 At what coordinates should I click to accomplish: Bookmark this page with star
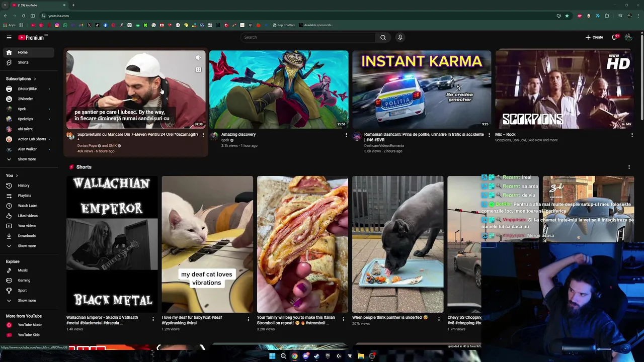567,16
